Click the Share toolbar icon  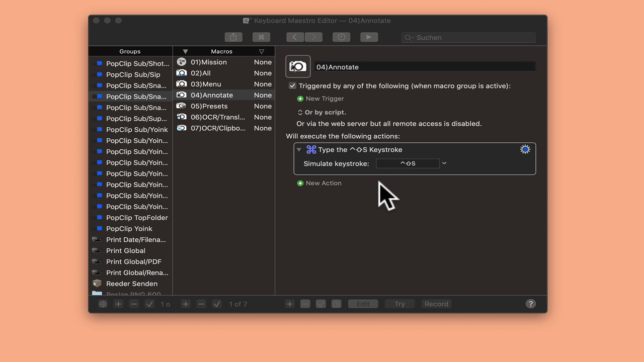tap(233, 37)
